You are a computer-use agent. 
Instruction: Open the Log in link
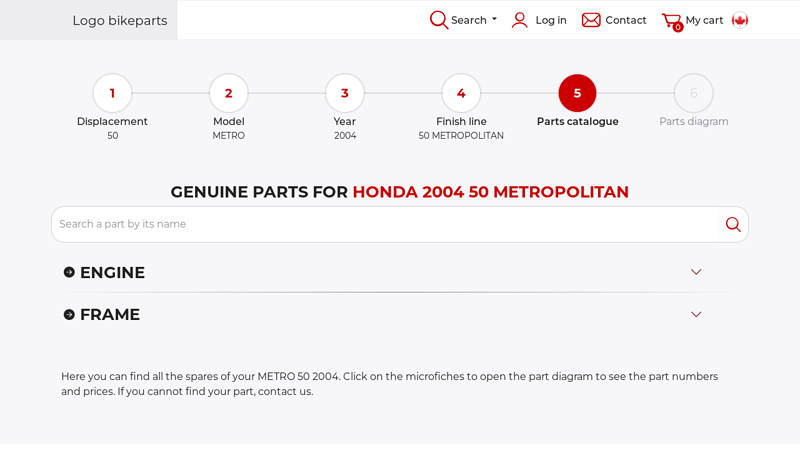point(551,20)
